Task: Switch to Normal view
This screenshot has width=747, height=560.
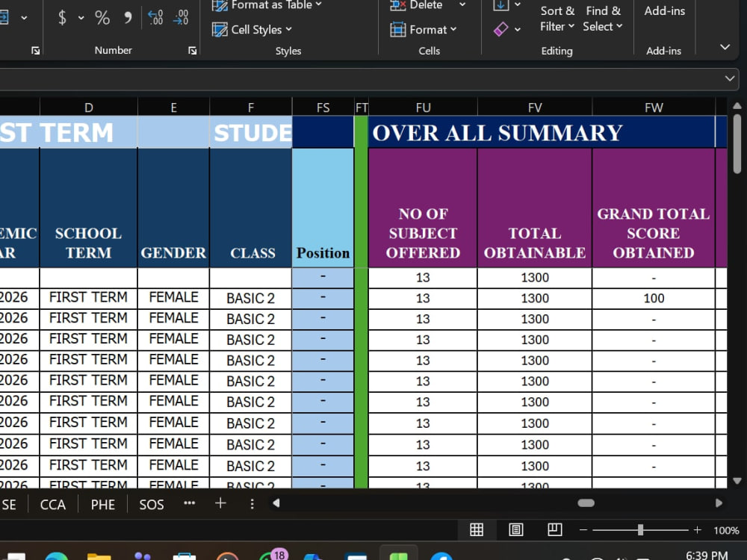Action: point(477,529)
